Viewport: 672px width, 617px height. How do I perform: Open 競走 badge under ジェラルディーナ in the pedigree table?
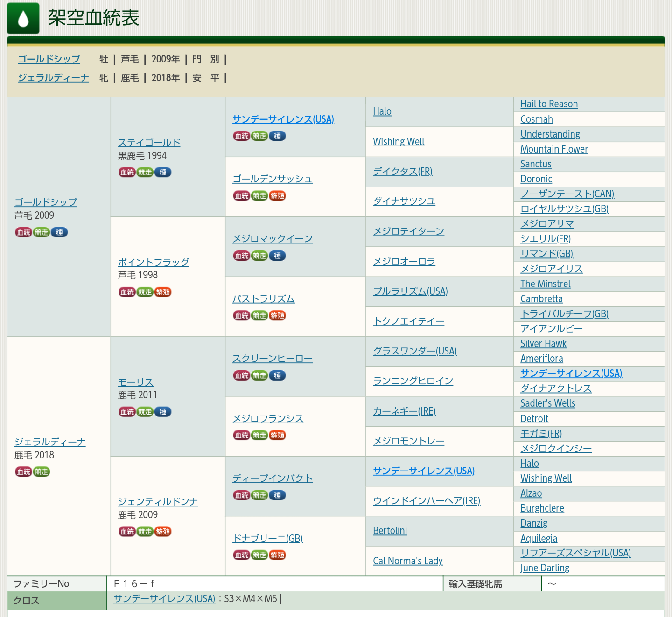pos(42,472)
